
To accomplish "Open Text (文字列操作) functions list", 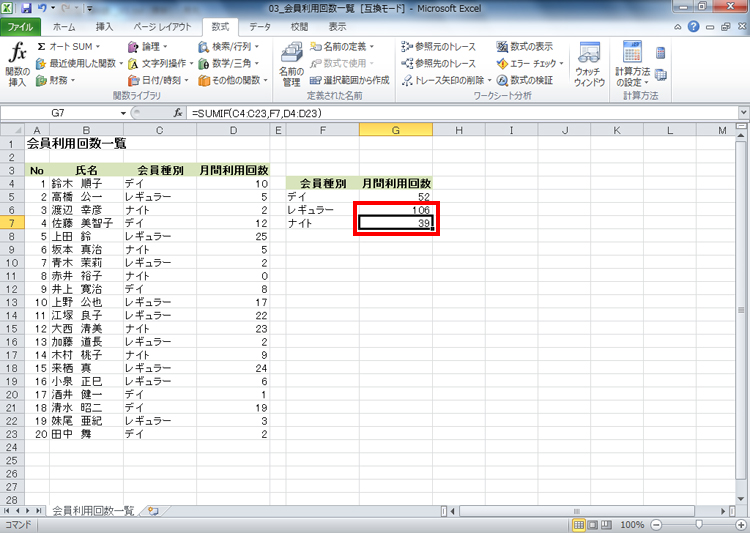I will (161, 63).
